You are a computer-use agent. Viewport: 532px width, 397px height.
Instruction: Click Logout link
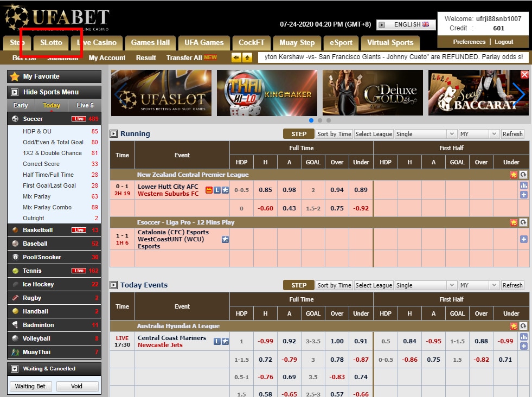(504, 42)
